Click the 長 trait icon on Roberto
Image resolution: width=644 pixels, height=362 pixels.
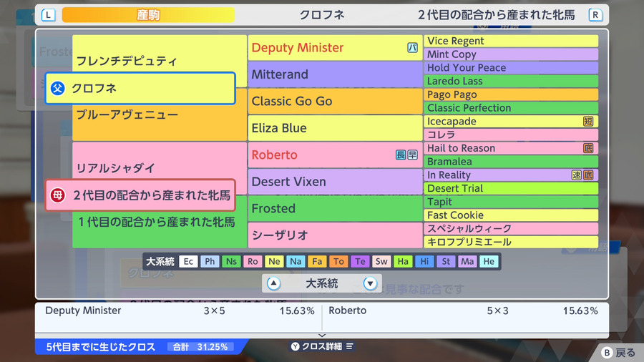pyautogui.click(x=401, y=155)
